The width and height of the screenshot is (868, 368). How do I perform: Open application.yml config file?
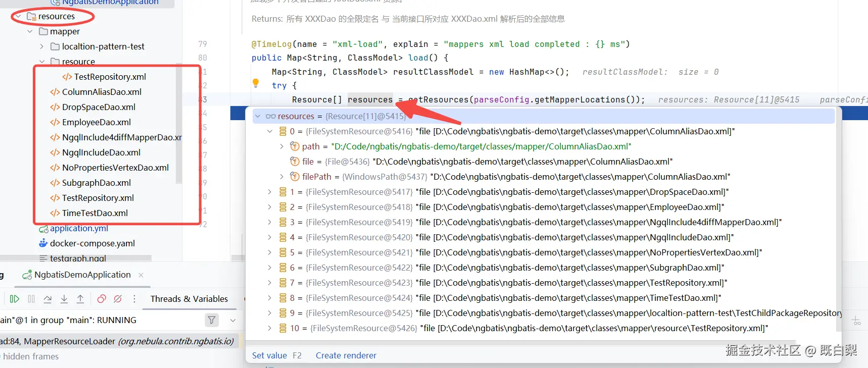79,228
